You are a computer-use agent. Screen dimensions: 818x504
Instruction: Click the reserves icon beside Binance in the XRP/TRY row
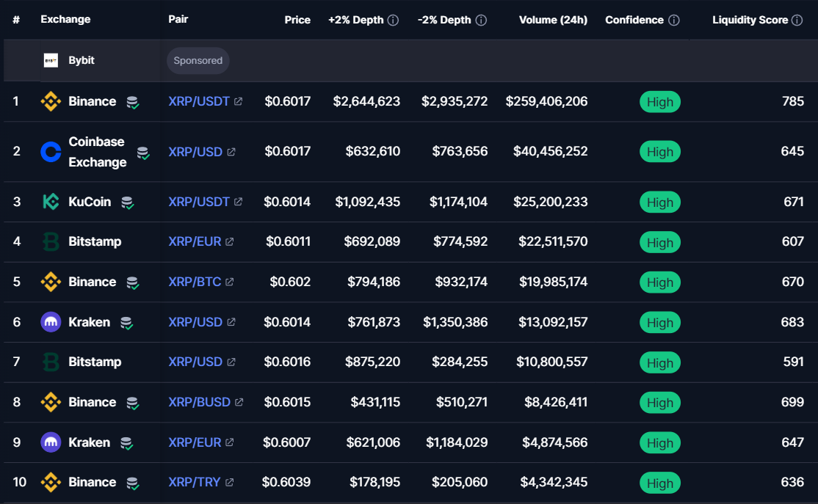(132, 483)
